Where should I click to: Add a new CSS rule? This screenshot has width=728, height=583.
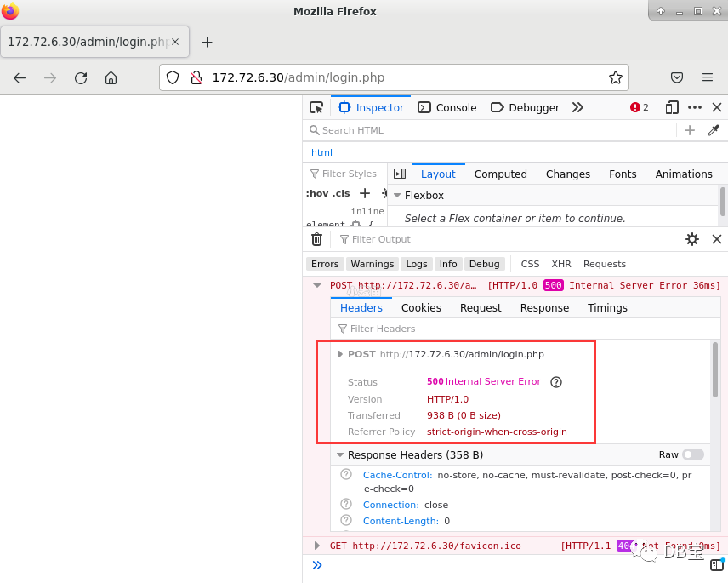[x=365, y=193]
